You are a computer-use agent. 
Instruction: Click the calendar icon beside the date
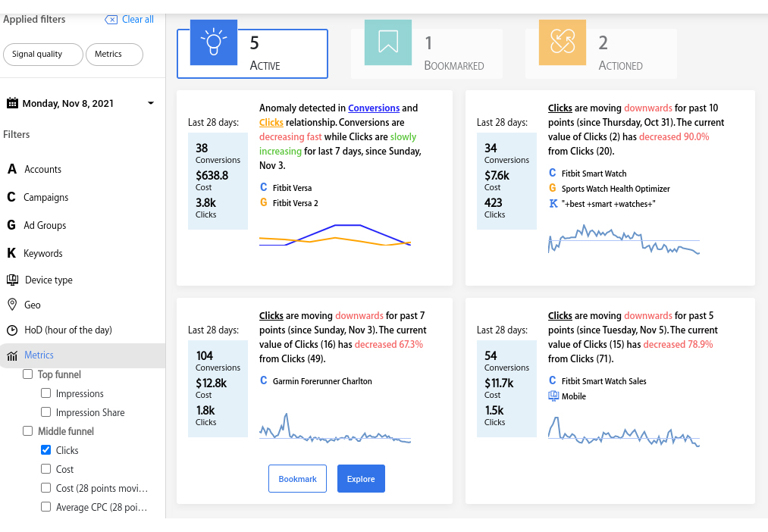click(12, 103)
